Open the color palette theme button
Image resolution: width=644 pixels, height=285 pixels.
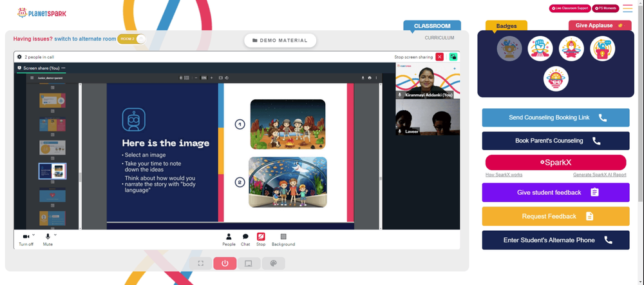[274, 264]
